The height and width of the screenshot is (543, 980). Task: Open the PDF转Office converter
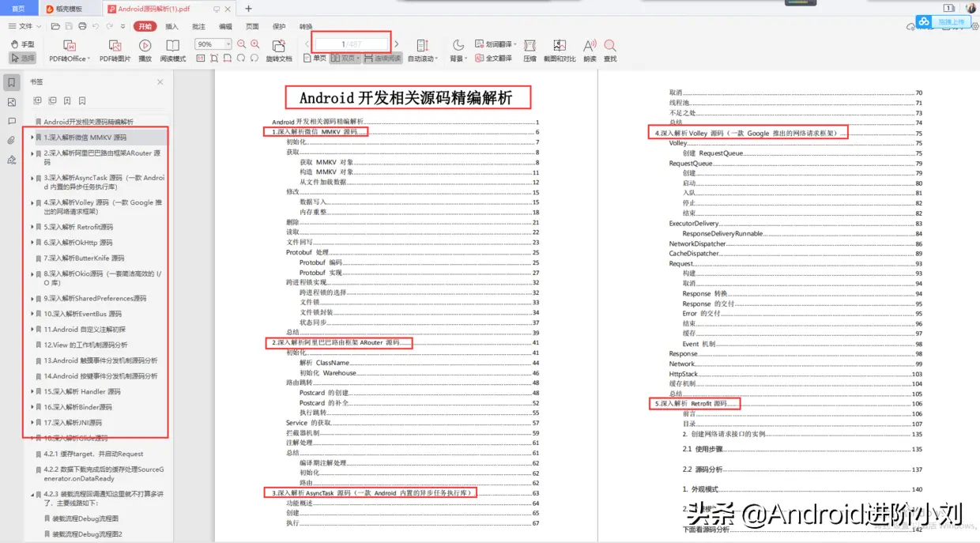(69, 51)
